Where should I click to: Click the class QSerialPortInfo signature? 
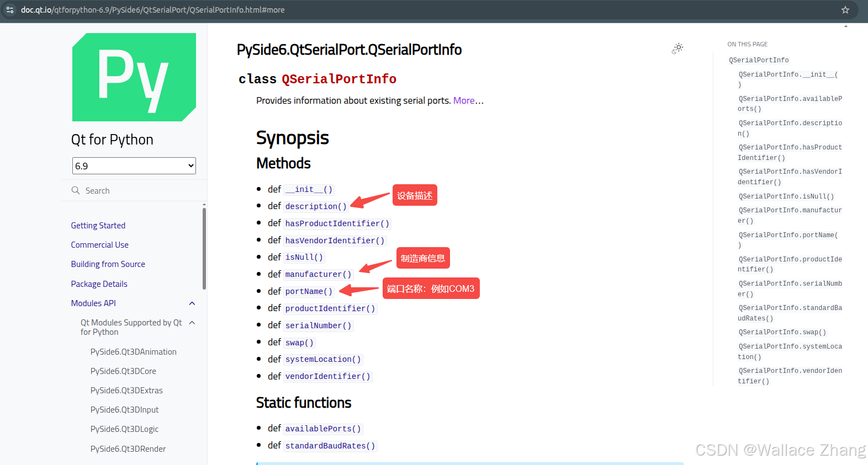(317, 79)
